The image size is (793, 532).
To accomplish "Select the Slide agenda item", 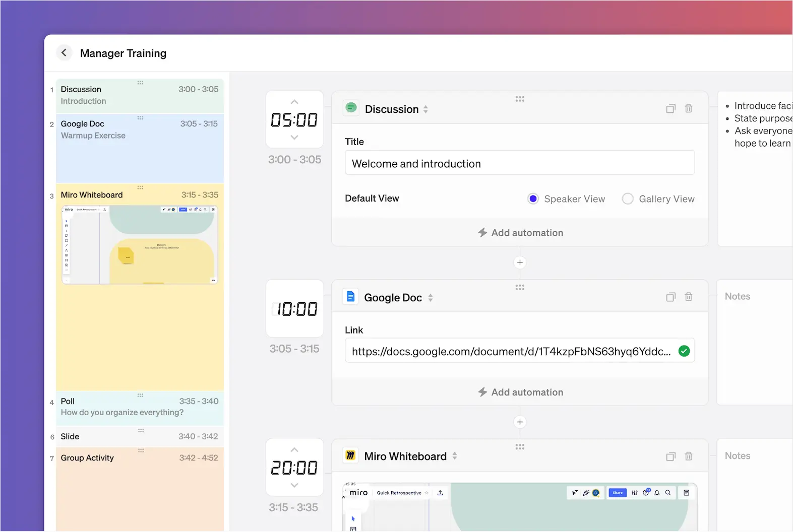I will tap(140, 436).
